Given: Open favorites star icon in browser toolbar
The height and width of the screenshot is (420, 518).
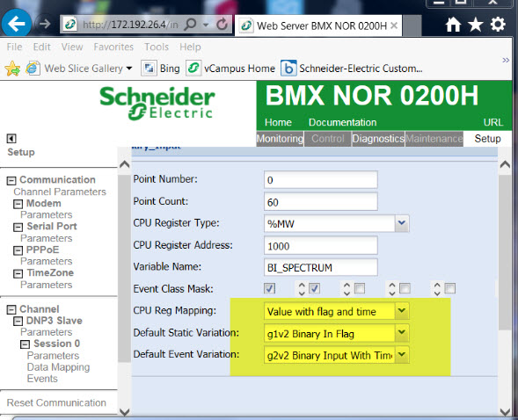Looking at the screenshot, I should (x=476, y=25).
